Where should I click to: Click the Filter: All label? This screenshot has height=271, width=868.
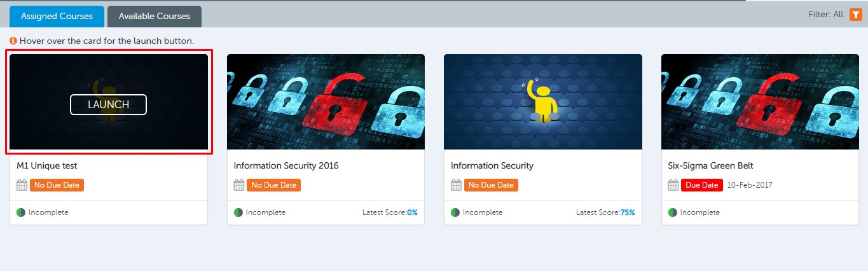[825, 15]
